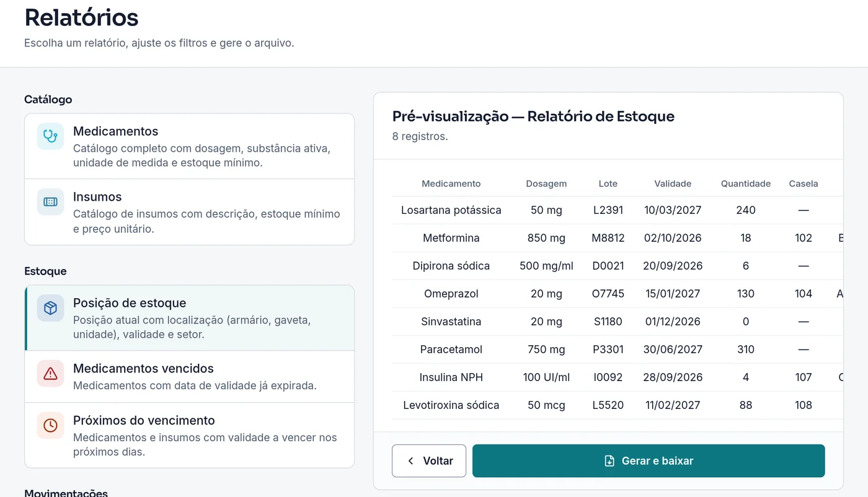This screenshot has width=868, height=497.
Task: Click the Dipirona sódica row name
Action: 451,266
